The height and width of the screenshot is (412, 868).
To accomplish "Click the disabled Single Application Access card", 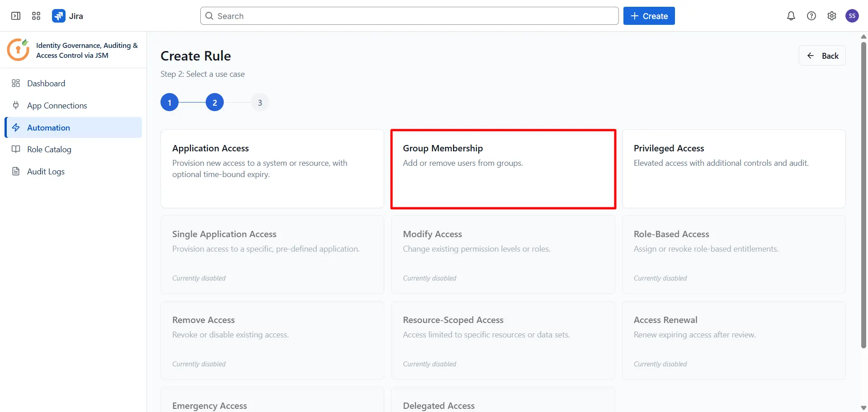I will 272,255.
